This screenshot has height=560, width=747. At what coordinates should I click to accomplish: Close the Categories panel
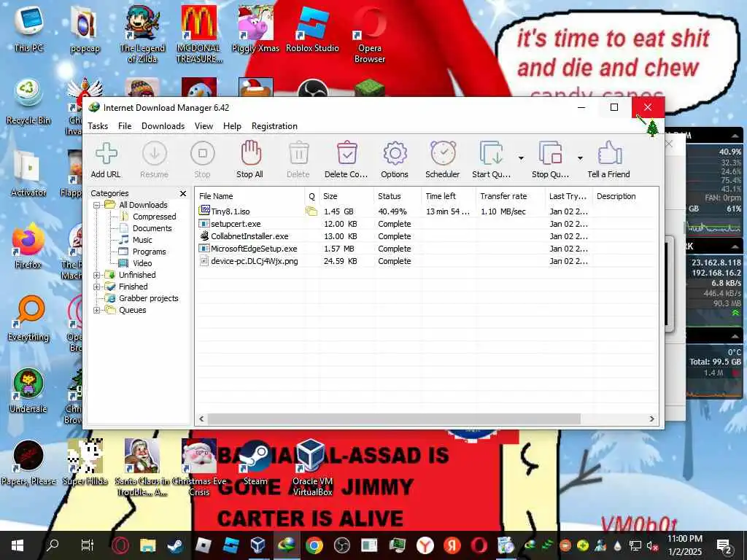(183, 193)
